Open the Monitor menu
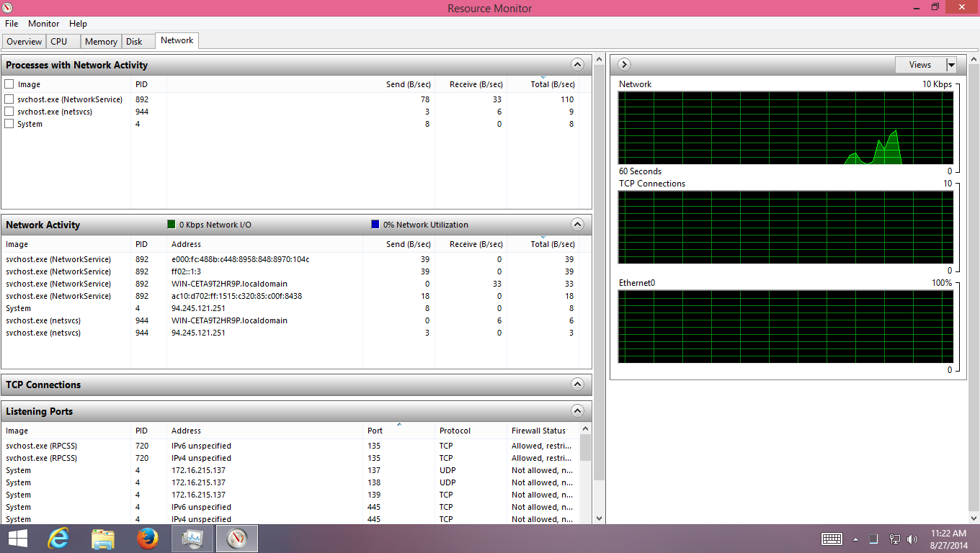The height and width of the screenshot is (553, 980). tap(43, 24)
